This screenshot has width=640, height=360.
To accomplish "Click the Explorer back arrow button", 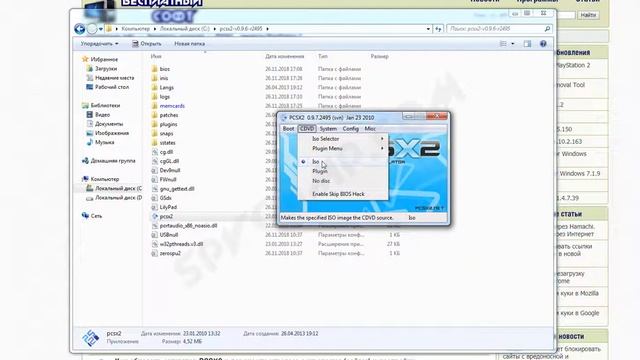I will 80,29.
